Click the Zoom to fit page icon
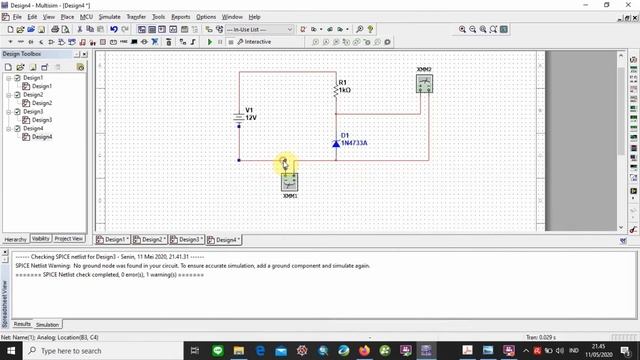Screen dimensions: 640x360 pos(493,29)
